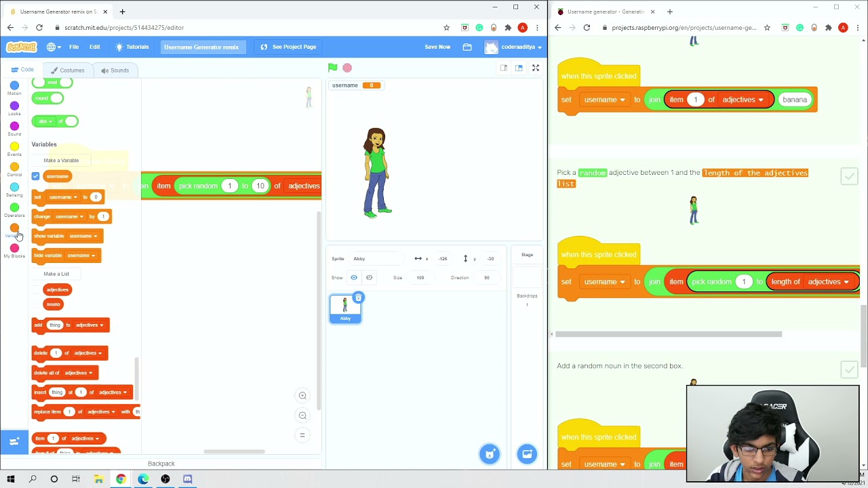Expand the coderaaditya account menu

click(513, 47)
